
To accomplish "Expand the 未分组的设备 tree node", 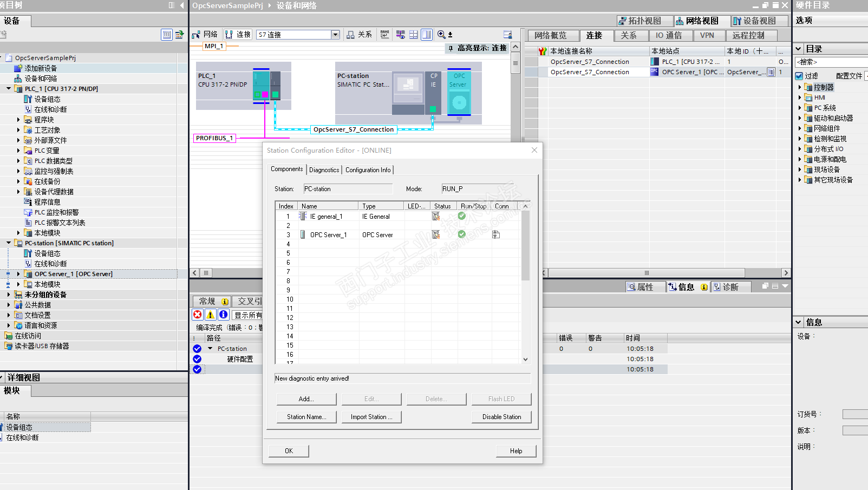I will (9, 295).
